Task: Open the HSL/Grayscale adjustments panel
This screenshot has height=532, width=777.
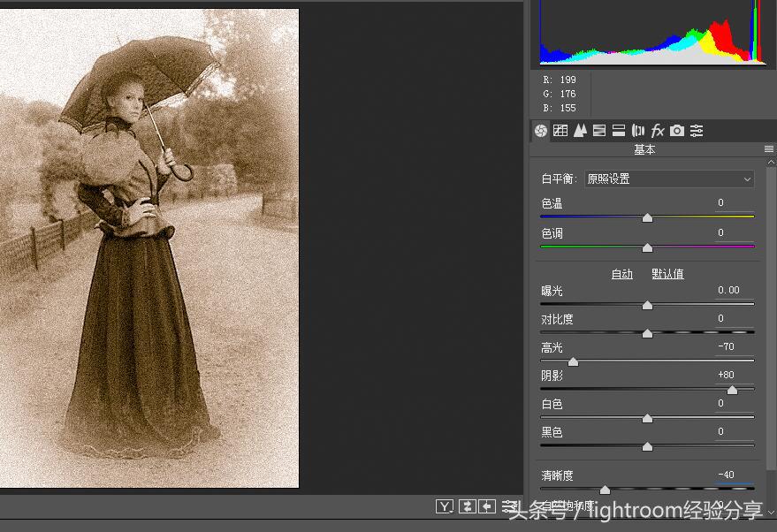Action: pyautogui.click(x=599, y=130)
